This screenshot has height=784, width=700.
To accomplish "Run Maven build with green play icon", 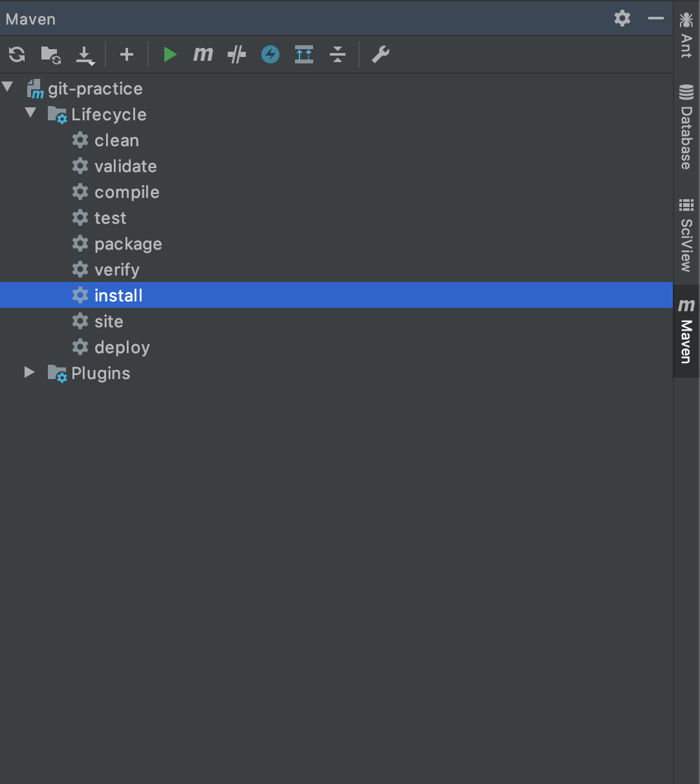I will [x=170, y=54].
